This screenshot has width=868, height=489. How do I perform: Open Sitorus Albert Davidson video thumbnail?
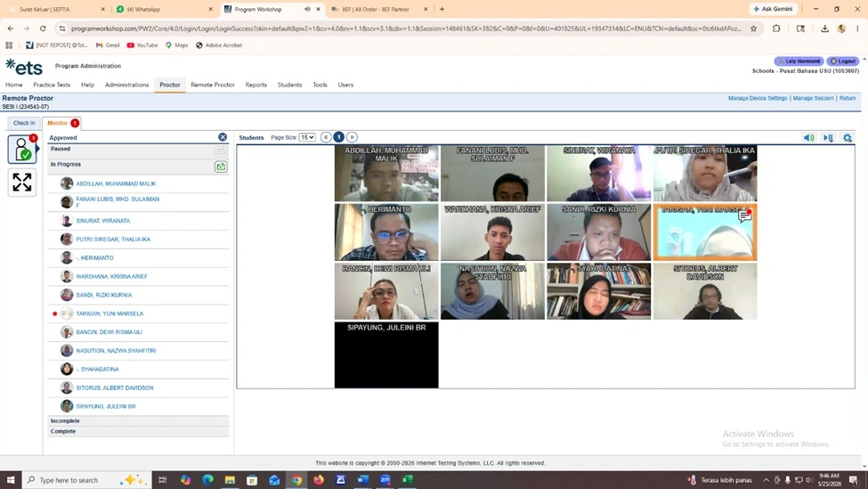tap(705, 291)
